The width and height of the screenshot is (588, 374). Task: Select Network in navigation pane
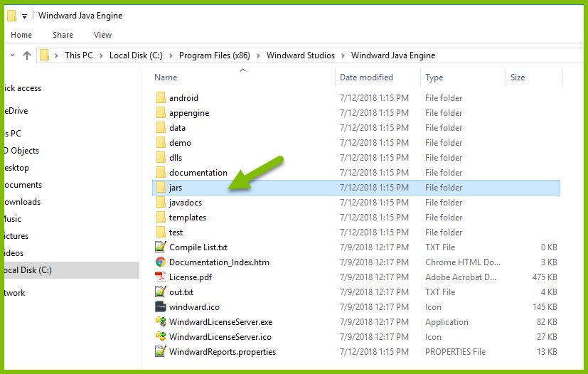click(x=15, y=293)
